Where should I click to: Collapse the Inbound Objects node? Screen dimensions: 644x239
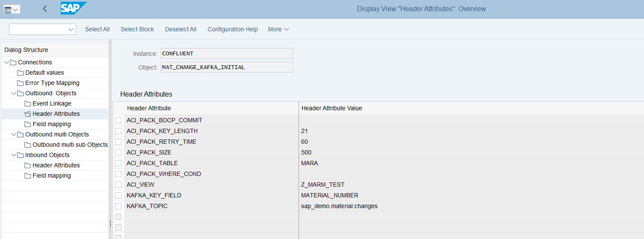(x=13, y=155)
